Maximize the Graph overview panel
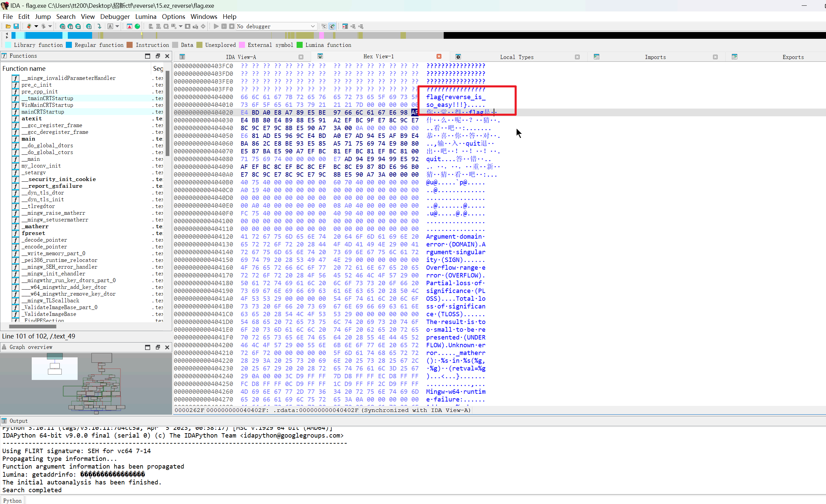 pos(147,347)
